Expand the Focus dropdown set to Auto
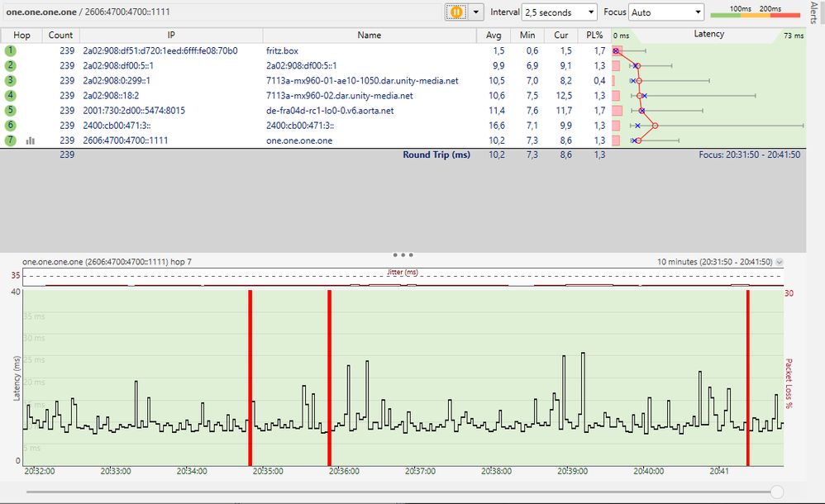825x504 pixels. 665,12
